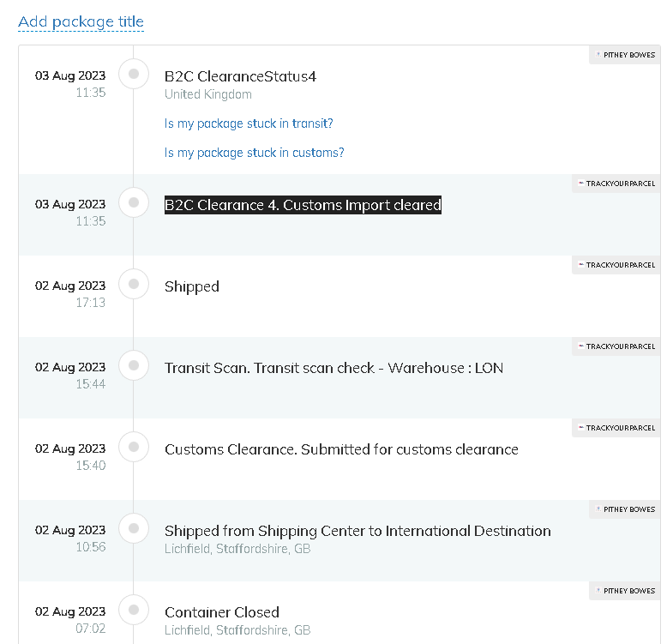
Task: Select timeline dot for Transit Scan event
Action: (x=134, y=366)
